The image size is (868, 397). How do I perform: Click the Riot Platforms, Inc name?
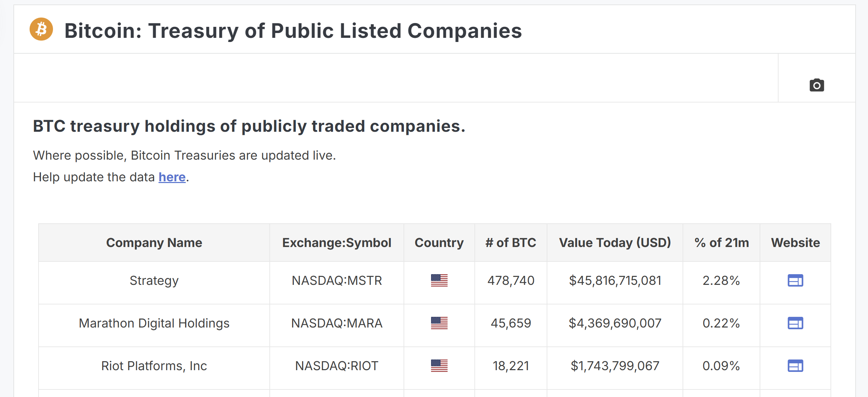(x=154, y=366)
